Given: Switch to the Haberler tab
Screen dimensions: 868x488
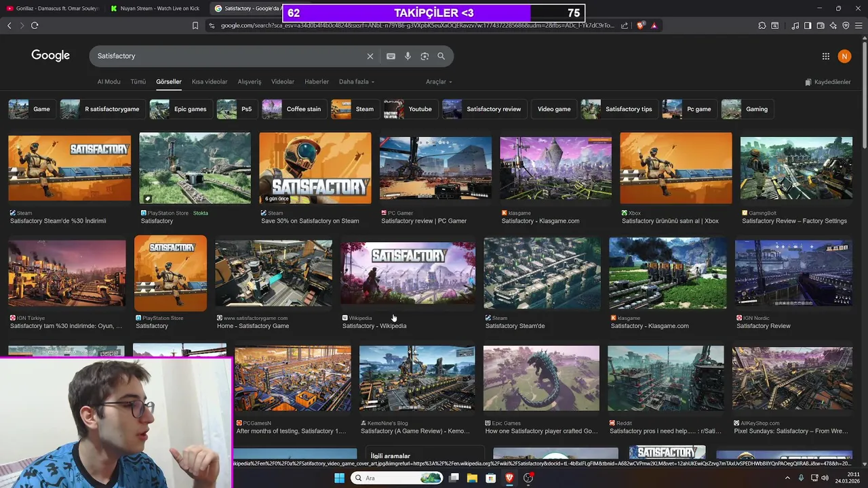Looking at the screenshot, I should [317, 82].
